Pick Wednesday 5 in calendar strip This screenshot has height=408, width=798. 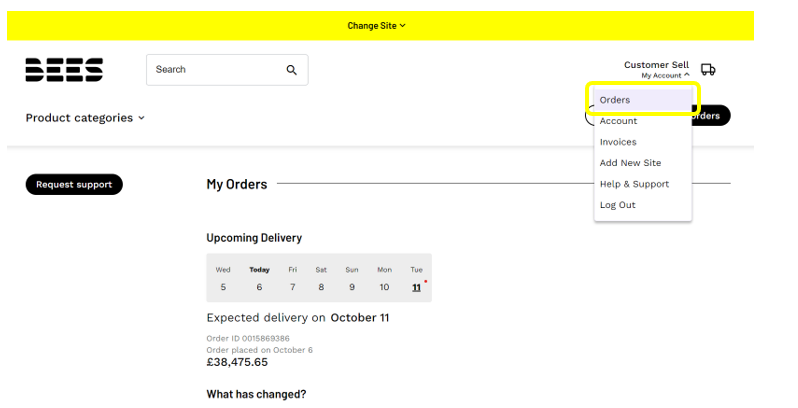point(223,279)
